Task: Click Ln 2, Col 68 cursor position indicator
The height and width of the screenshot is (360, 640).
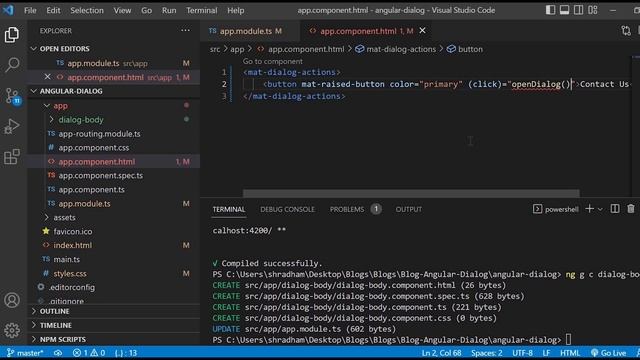Action: click(441, 353)
